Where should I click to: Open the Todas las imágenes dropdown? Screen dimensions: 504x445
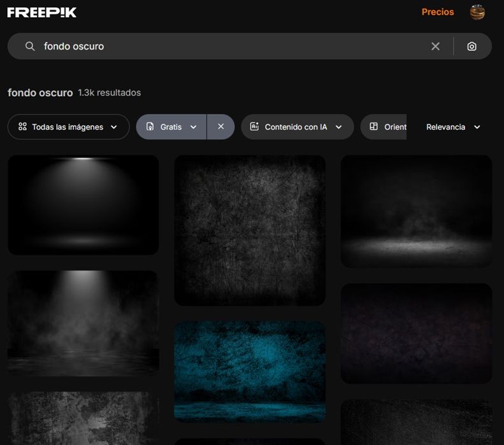(x=68, y=127)
